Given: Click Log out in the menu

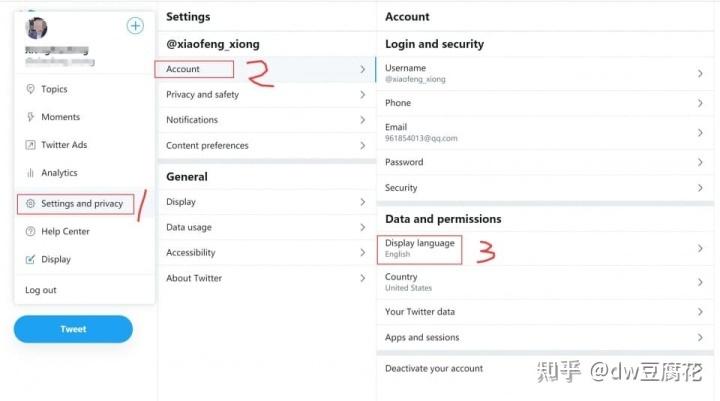Looking at the screenshot, I should 41,290.
